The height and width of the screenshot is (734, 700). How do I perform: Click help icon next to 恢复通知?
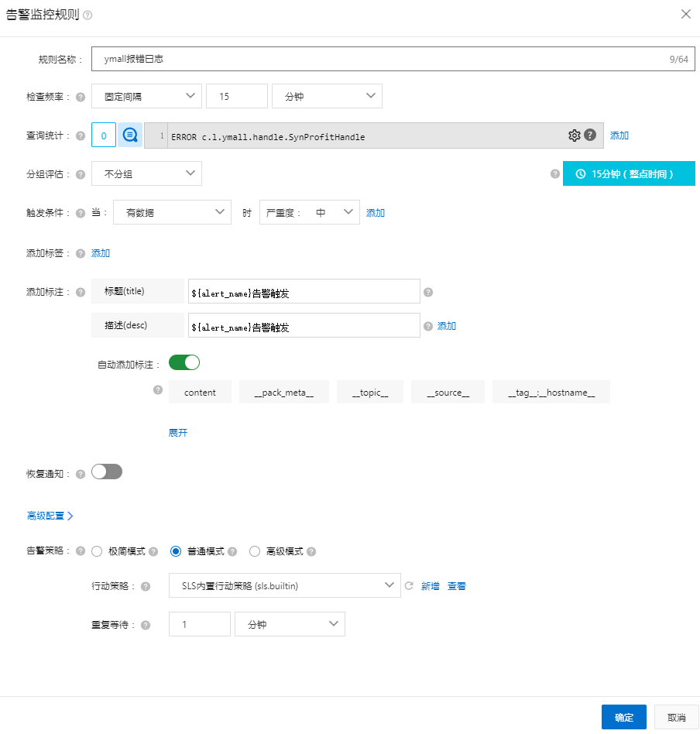coord(81,474)
